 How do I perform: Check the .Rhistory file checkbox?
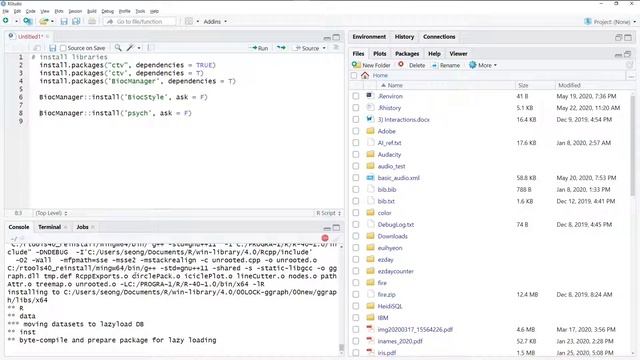coord(356,108)
